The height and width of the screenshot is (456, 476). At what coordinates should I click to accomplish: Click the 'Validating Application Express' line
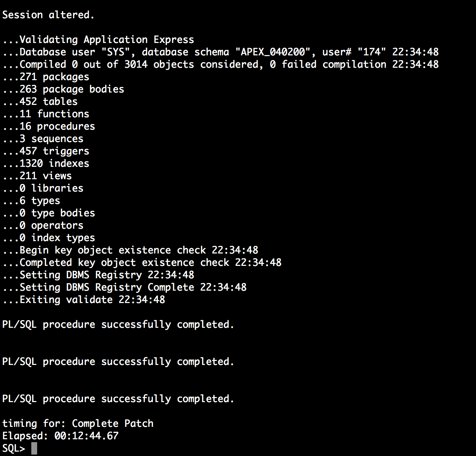98,40
